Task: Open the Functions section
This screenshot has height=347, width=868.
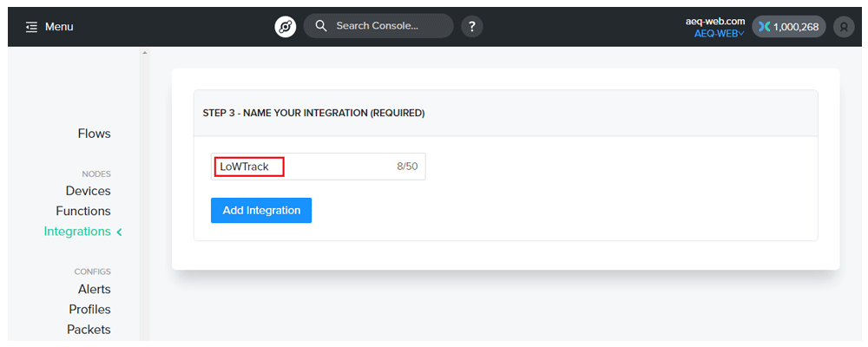Action: click(83, 211)
